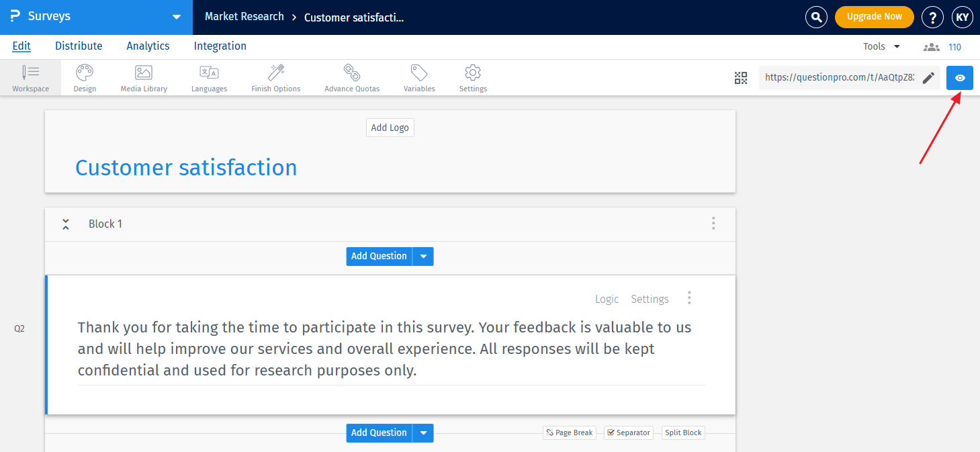Viewport: 980px width, 452px height.
Task: Preview the survey with eye button
Action: tap(960, 78)
